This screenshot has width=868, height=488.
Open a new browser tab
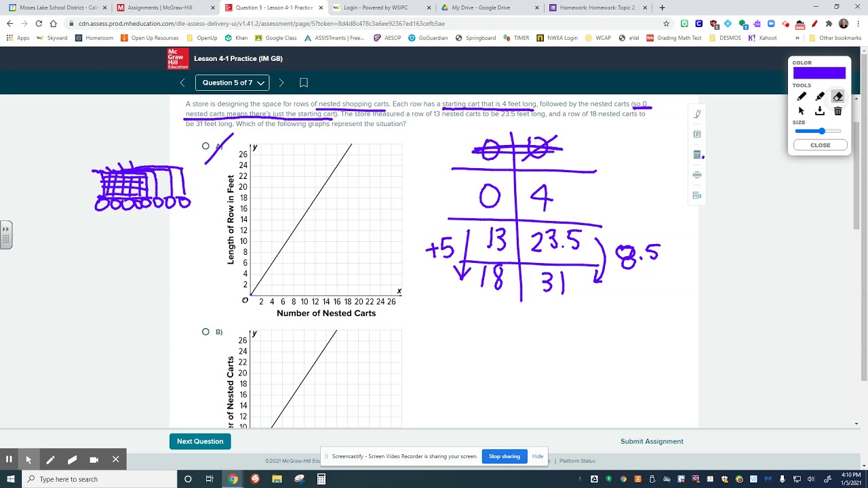pyautogui.click(x=662, y=7)
